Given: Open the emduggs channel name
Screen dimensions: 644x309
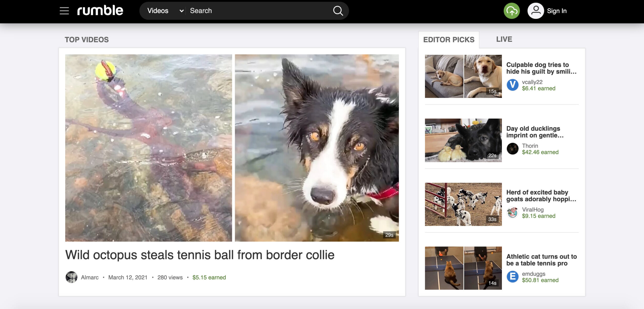Looking at the screenshot, I should pyautogui.click(x=534, y=274).
